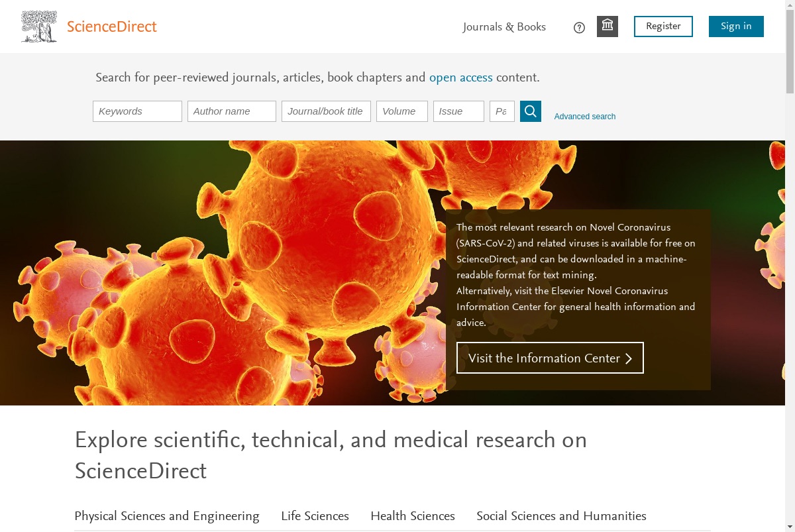
Task: Focus the Keywords field
Action: pos(137,111)
